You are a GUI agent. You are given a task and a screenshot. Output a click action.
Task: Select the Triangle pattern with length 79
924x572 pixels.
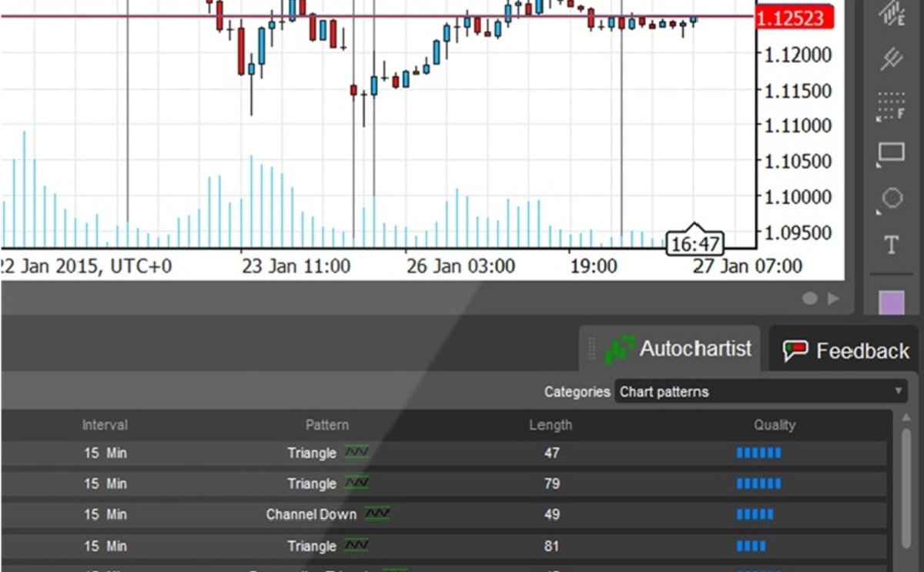[462, 483]
